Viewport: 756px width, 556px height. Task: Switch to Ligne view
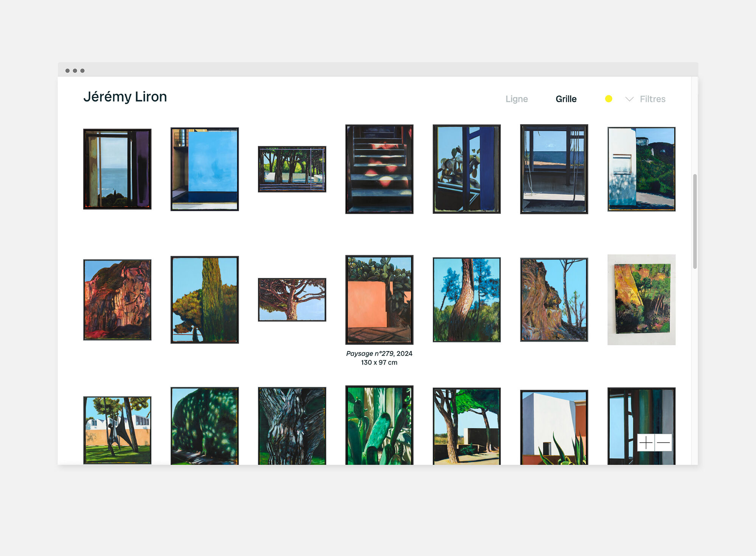(516, 99)
